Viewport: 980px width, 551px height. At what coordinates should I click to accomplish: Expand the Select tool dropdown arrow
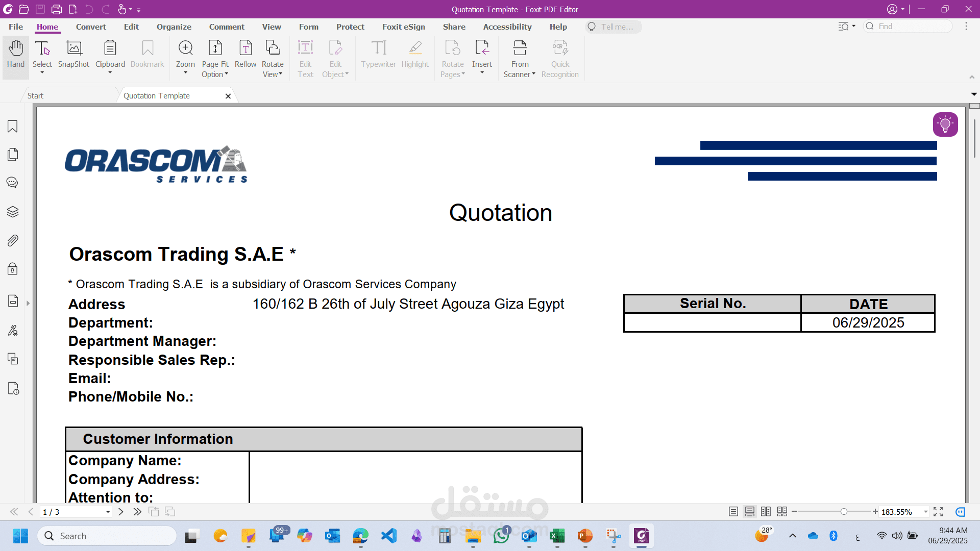pyautogui.click(x=42, y=73)
